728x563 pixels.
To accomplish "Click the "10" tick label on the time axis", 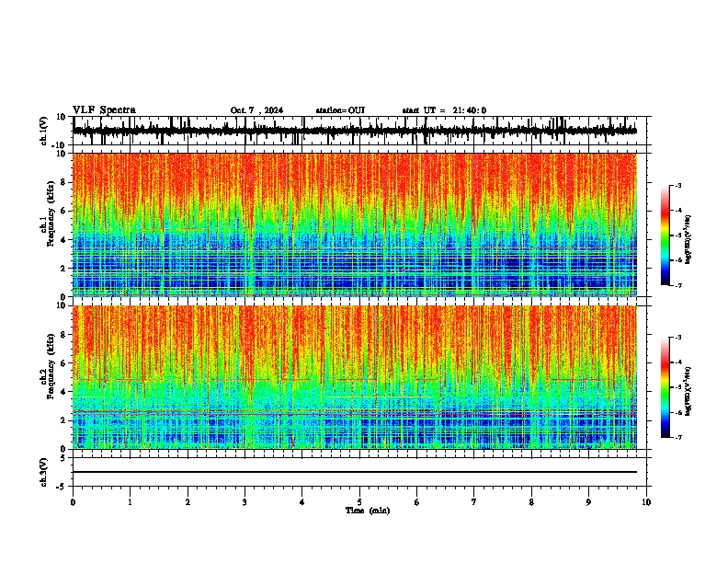I will click(646, 502).
